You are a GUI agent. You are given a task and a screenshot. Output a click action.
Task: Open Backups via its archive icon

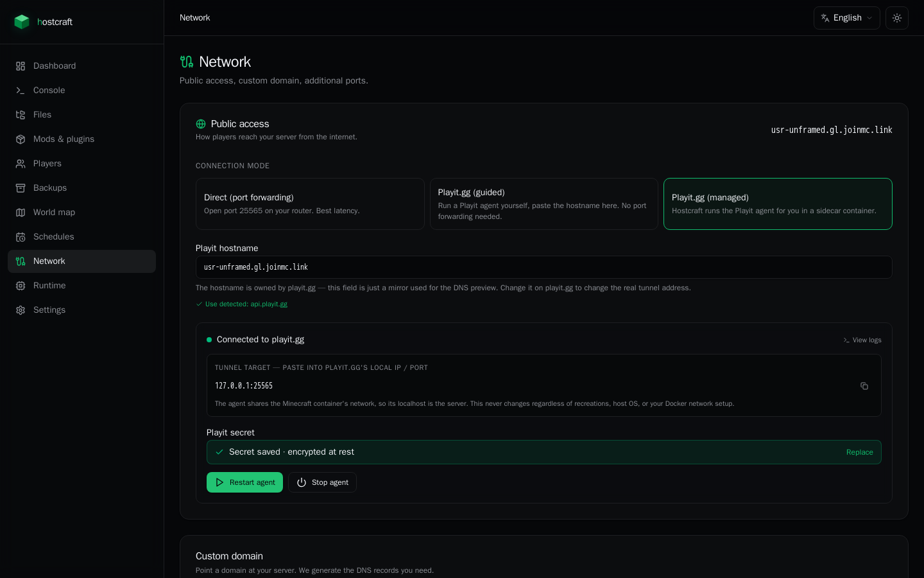(21, 188)
